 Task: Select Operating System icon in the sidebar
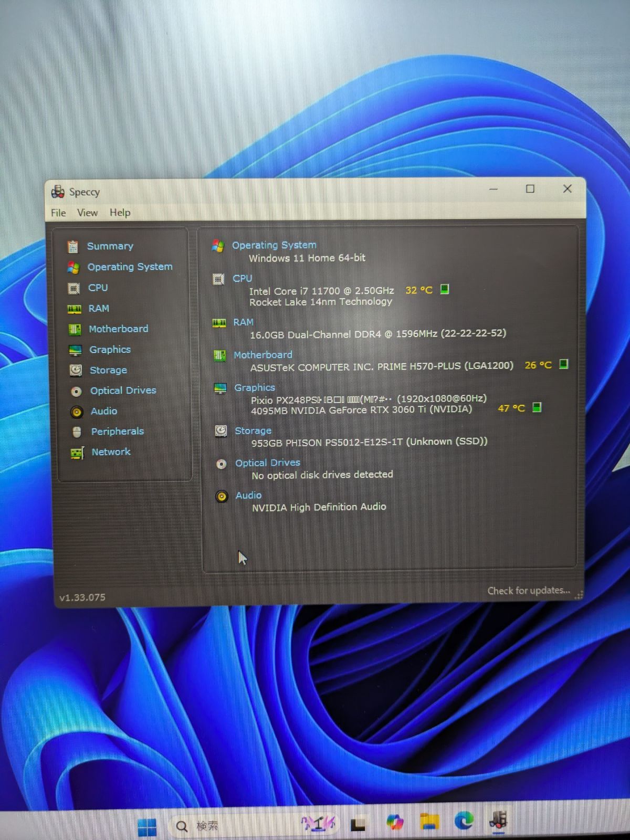pyautogui.click(x=73, y=267)
